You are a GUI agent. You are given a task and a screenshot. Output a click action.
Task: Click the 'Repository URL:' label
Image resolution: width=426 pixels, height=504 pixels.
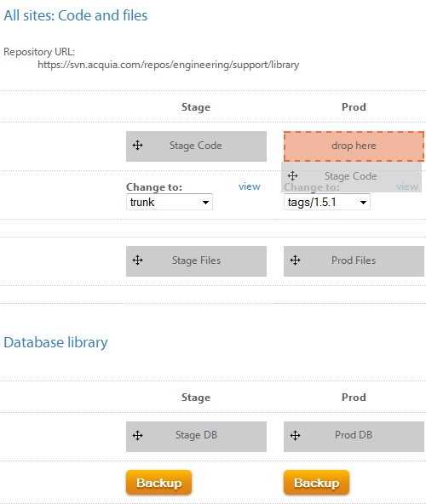39,52
